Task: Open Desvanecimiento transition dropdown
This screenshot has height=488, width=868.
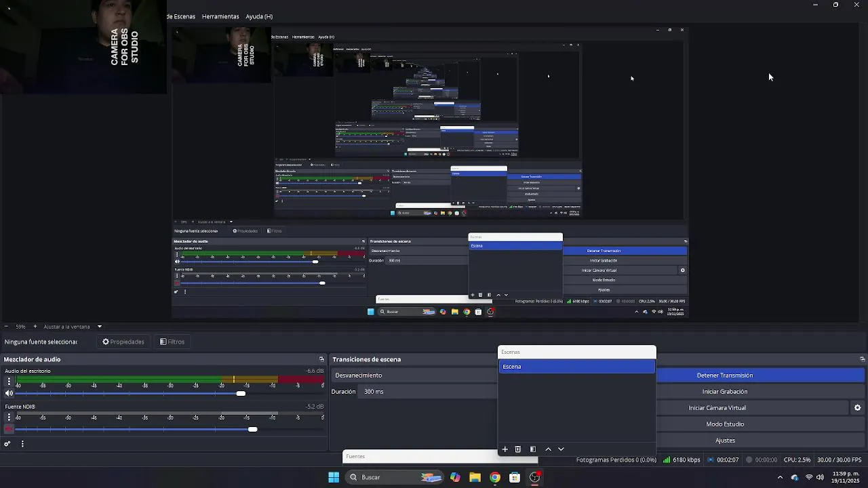Action: 414,375
